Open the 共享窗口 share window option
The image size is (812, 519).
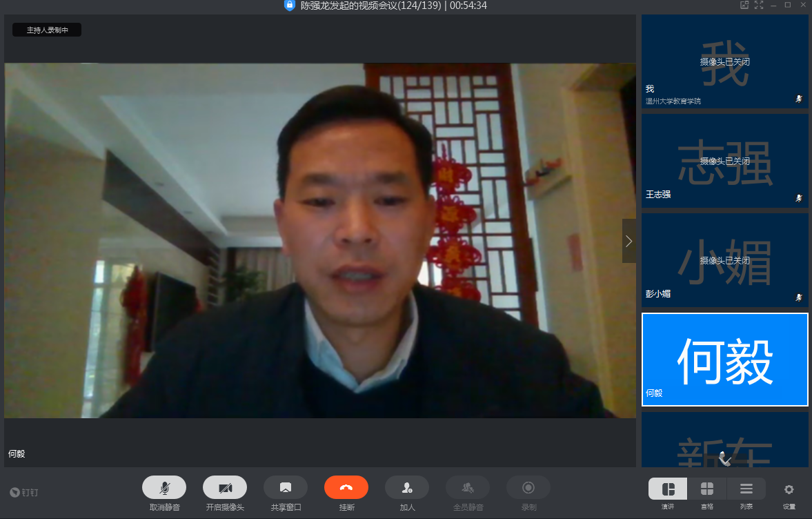[x=286, y=488]
